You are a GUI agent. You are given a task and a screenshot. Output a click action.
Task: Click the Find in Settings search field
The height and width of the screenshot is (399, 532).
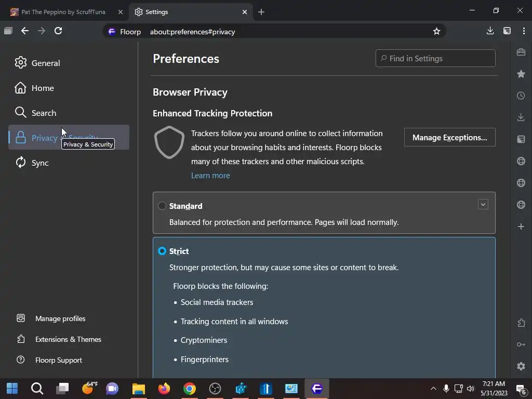pyautogui.click(x=435, y=58)
